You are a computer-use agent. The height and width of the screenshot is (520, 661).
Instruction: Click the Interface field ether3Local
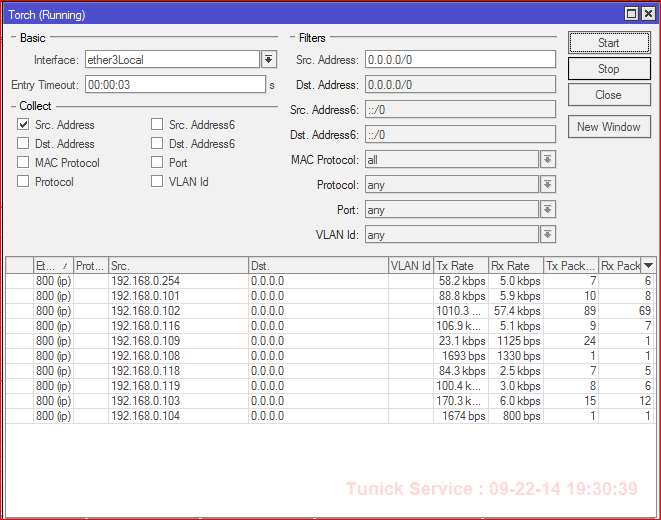tap(172, 59)
